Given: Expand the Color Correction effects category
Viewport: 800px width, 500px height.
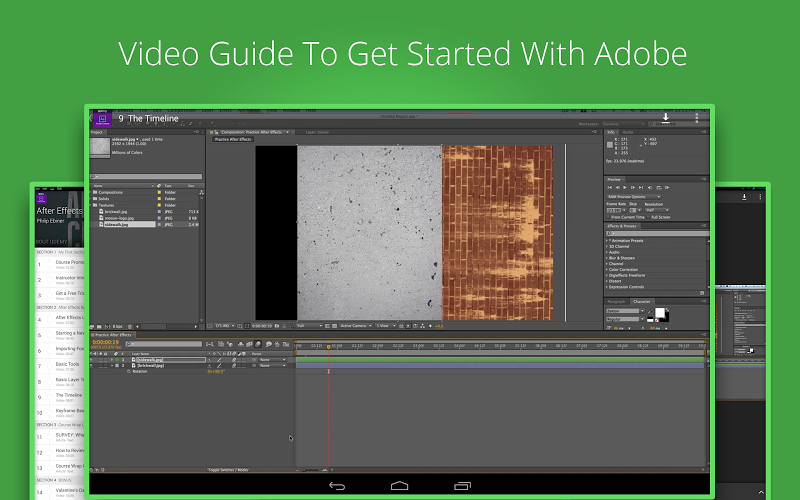Looking at the screenshot, I should [608, 269].
